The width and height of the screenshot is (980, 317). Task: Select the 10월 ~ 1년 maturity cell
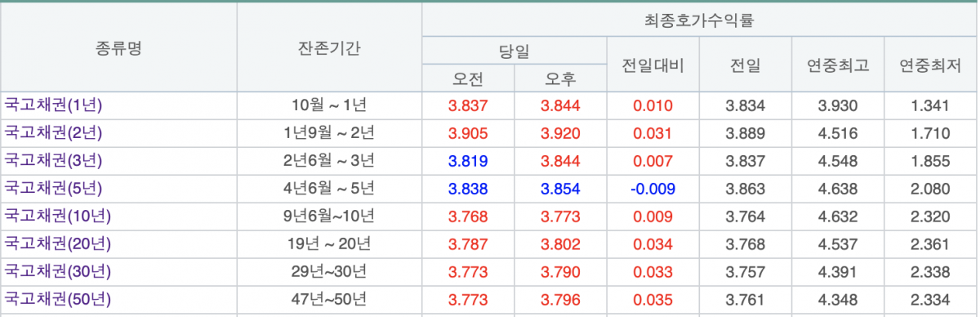pos(329,105)
